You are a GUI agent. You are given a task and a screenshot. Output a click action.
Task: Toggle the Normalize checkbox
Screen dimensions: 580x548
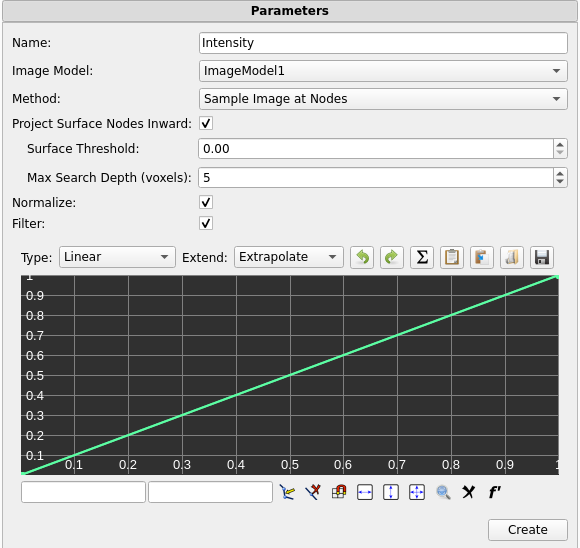pyautogui.click(x=206, y=202)
